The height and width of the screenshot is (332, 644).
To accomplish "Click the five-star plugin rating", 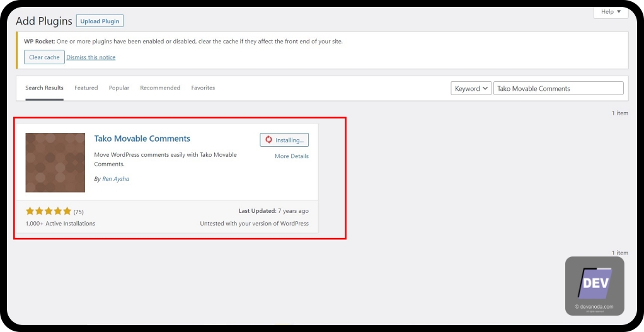I will click(x=49, y=211).
